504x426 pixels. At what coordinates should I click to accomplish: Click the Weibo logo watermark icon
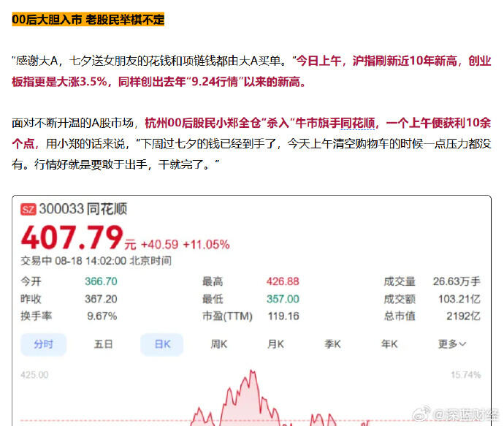(x=421, y=414)
